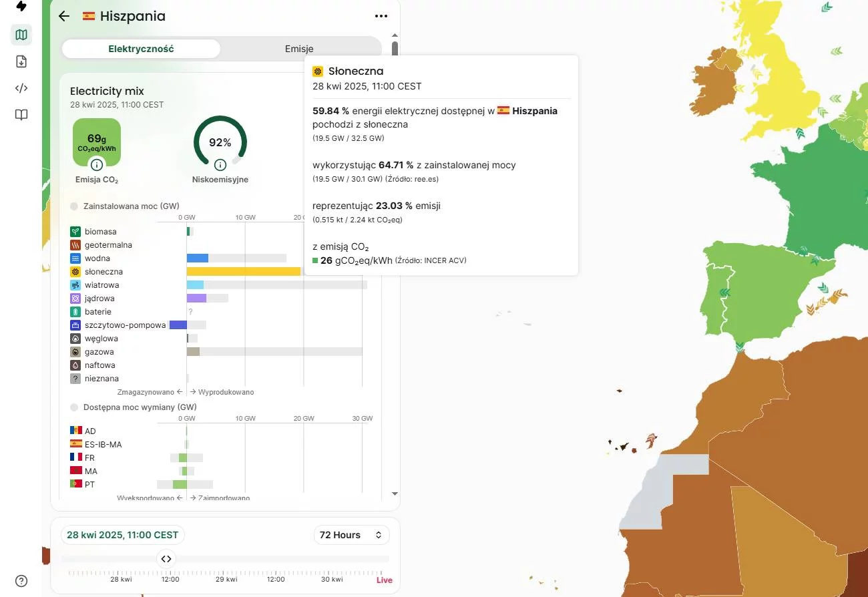This screenshot has width=868, height=597.
Task: Click the map view icon in sidebar
Action: point(21,35)
